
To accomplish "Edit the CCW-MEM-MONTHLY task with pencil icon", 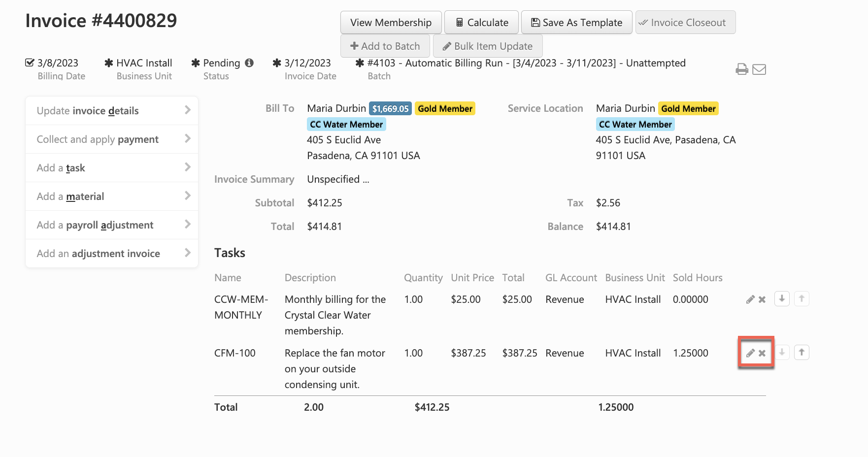I will coord(750,299).
